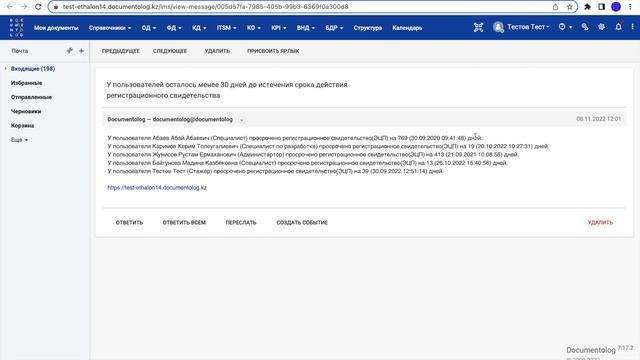This screenshot has width=640, height=360.
Task: Go to the previous message with ПРЕДЫДУЩЕЕ
Action: coord(121,51)
